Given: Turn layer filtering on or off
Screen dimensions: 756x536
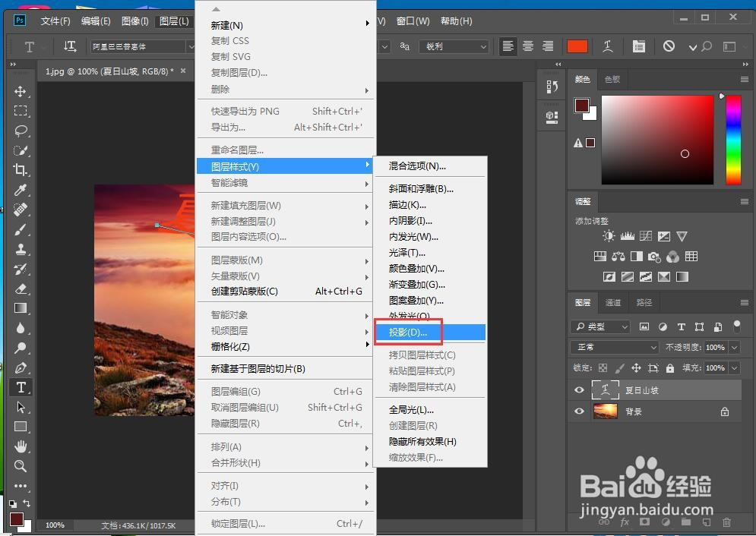Looking at the screenshot, I should 737,326.
